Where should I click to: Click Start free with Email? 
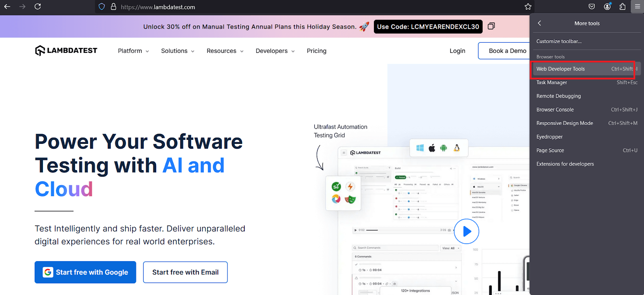tap(185, 272)
